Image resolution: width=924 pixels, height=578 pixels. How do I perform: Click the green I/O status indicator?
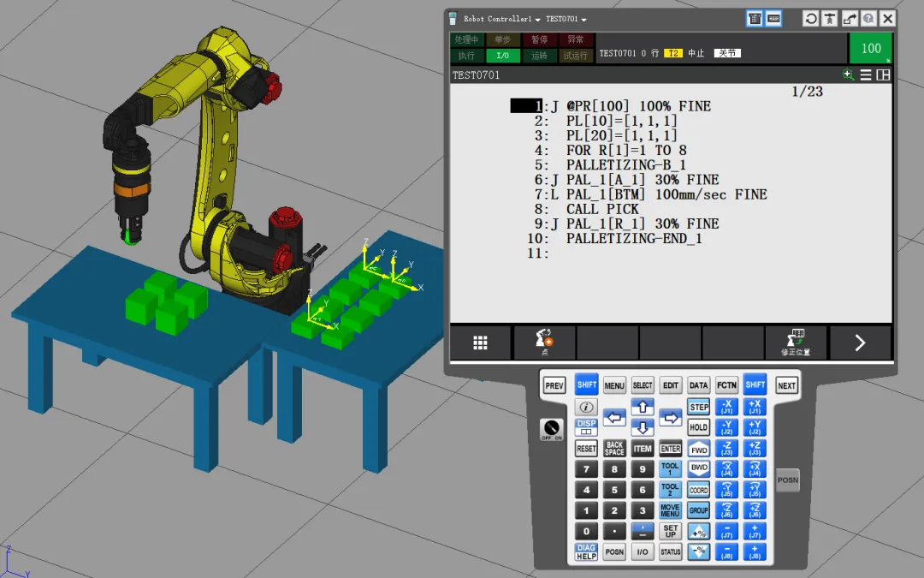point(503,56)
